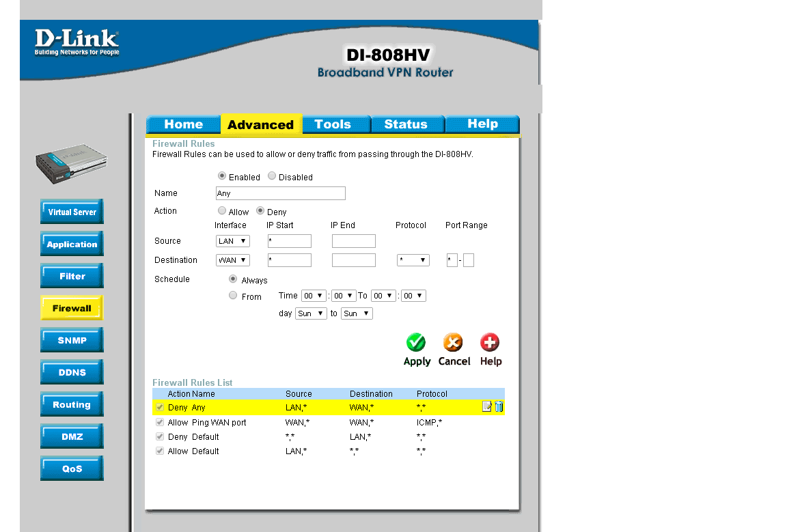
Task: Open the start day Sun dropdown
Action: tap(311, 313)
